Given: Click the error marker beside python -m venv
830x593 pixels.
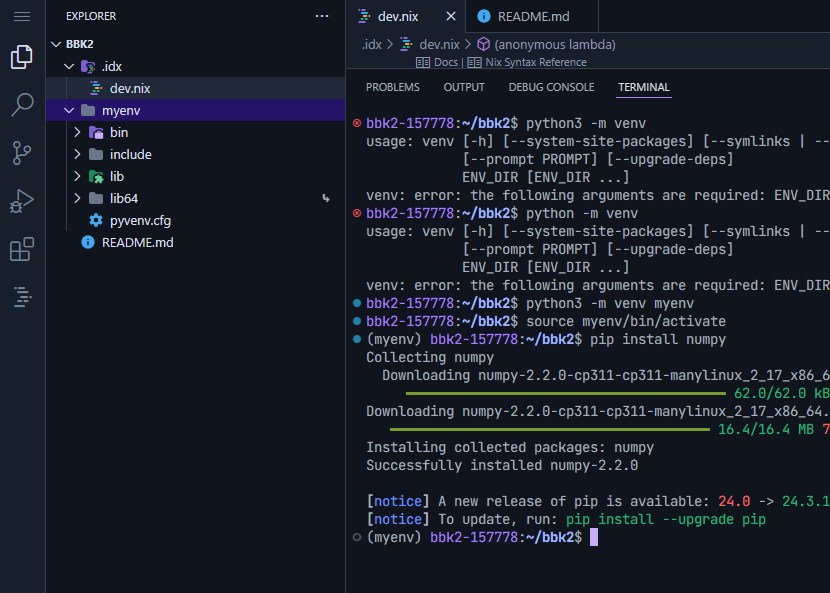Looking at the screenshot, I should (x=357, y=213).
